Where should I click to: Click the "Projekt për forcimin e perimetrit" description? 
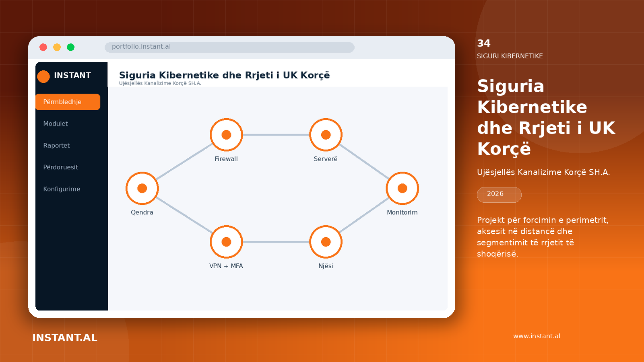click(x=543, y=237)
